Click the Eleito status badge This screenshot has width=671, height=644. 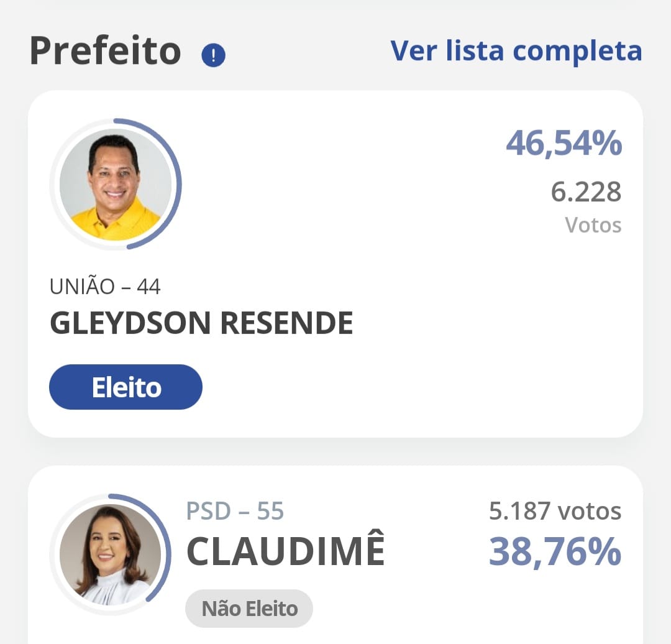pos(126,387)
